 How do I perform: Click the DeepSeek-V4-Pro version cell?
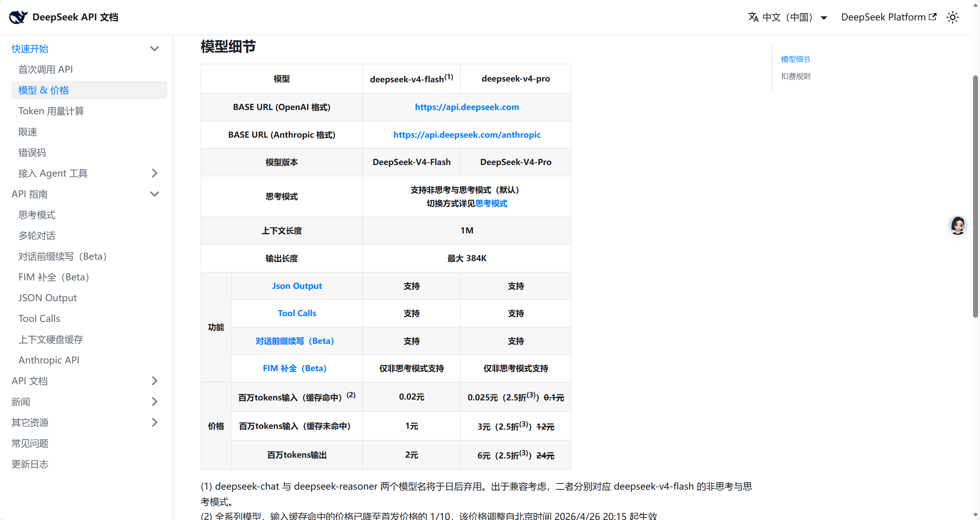click(x=516, y=162)
